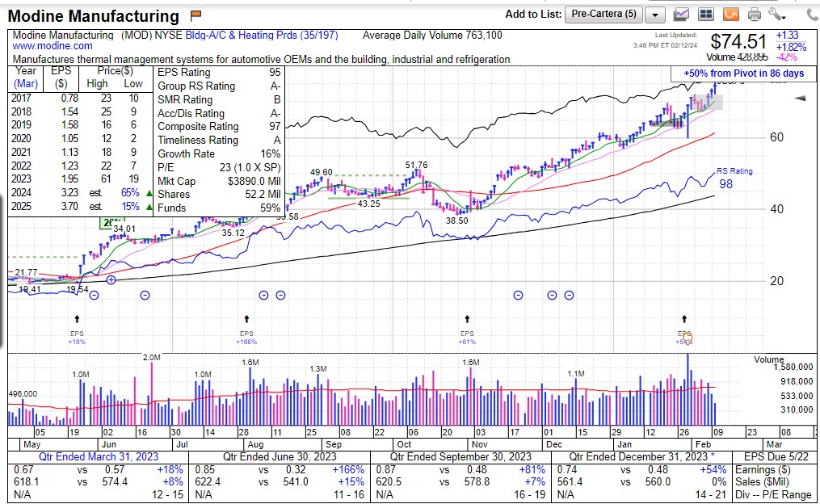This screenshot has width=820, height=504.
Task: Click the orange flag icon beside Modine Manufacturing title
Action: click(196, 15)
